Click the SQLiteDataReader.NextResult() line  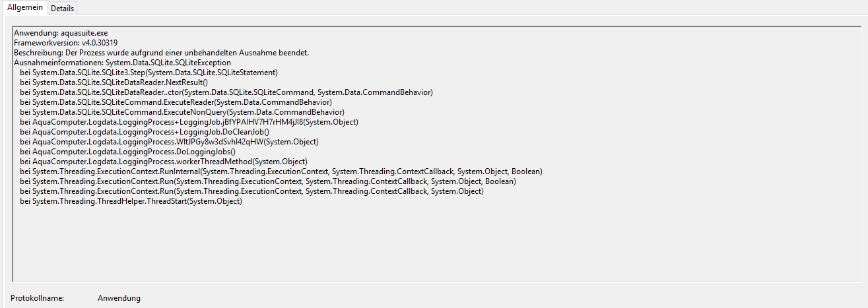114,82
